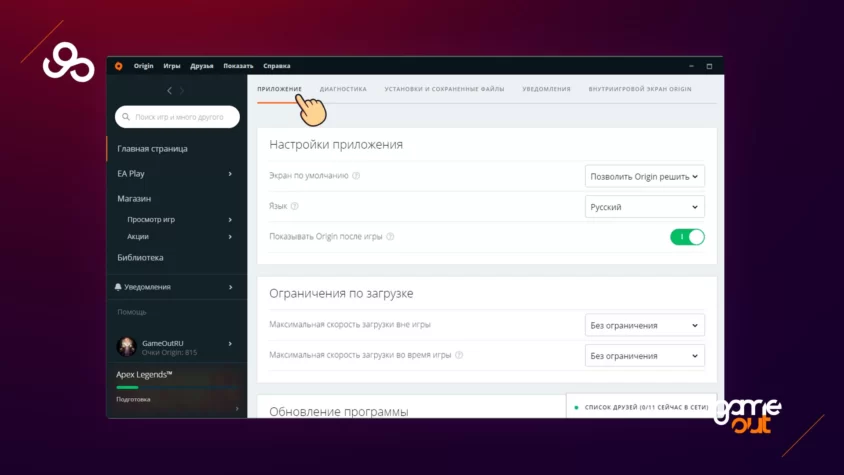Open the Друзья menu
This screenshot has width=844, height=475.
tap(202, 66)
